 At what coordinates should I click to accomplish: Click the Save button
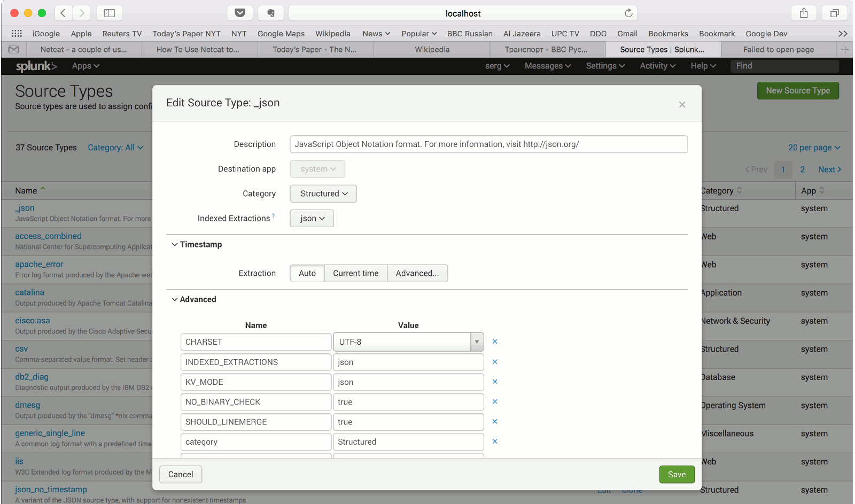coord(677,475)
